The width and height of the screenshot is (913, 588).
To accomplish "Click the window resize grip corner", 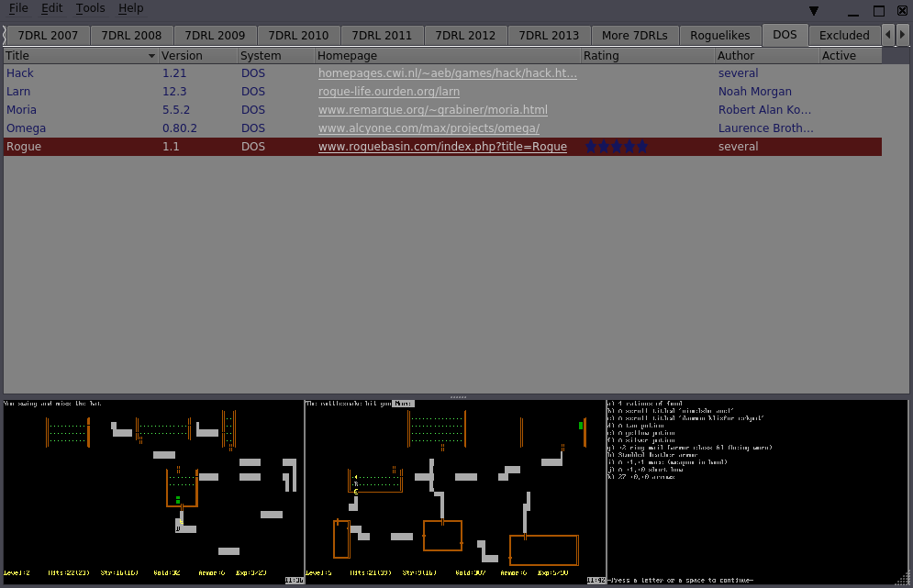I will tap(903, 579).
